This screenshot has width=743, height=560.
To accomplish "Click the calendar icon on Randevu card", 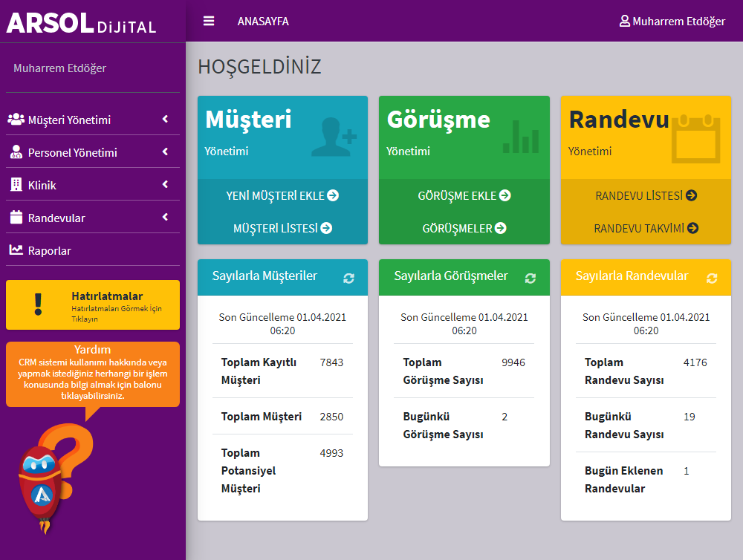I will (695, 137).
